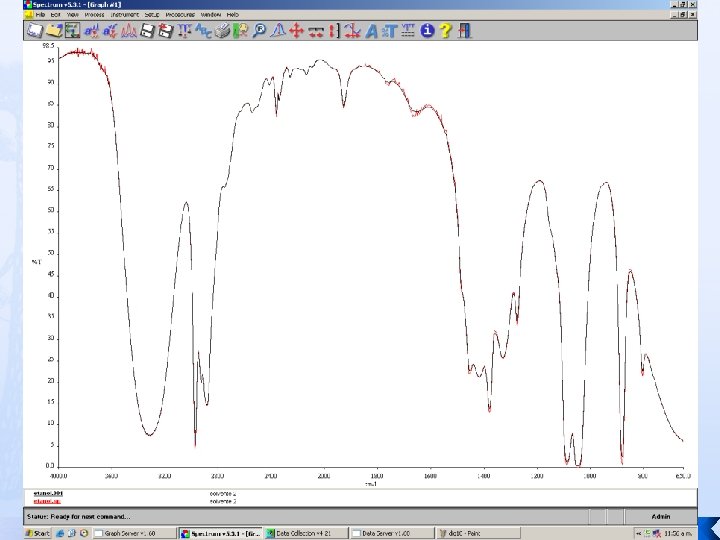
Task: Click the app icon in the title bar
Action: pyautogui.click(x=28, y=5)
